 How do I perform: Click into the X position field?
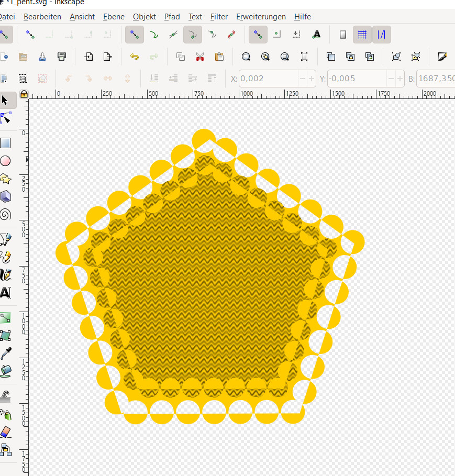coord(268,79)
